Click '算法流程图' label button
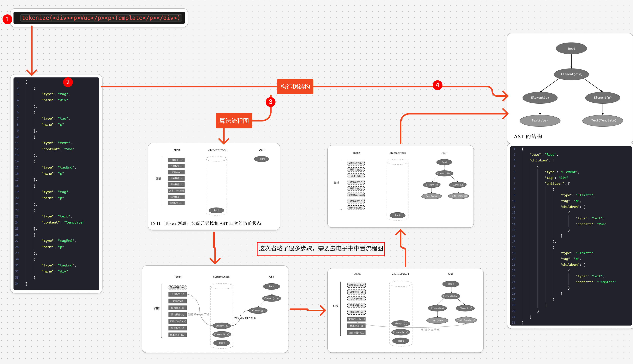 pos(233,121)
